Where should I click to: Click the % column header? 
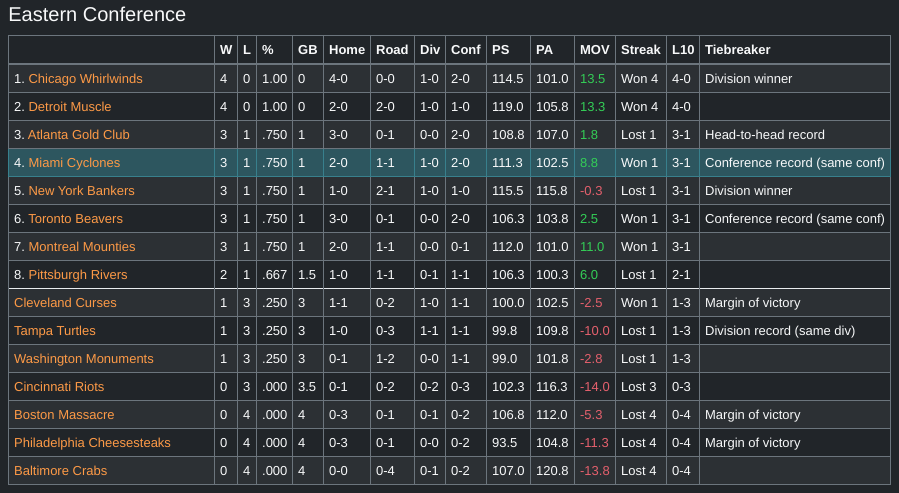(274, 50)
